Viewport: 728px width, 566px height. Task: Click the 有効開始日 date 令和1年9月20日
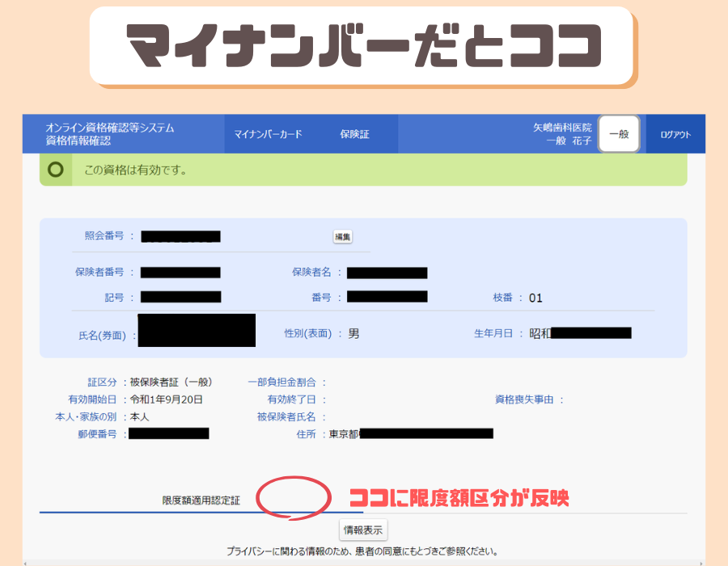[x=167, y=399]
